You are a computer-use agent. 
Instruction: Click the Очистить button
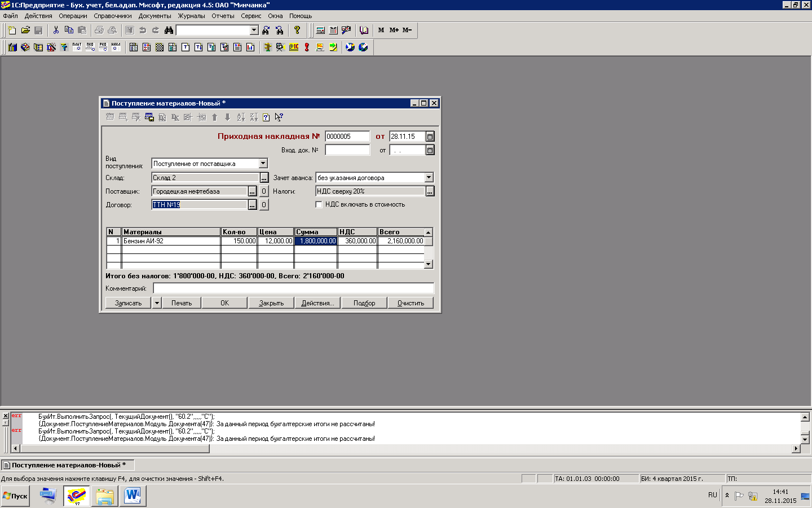point(411,303)
